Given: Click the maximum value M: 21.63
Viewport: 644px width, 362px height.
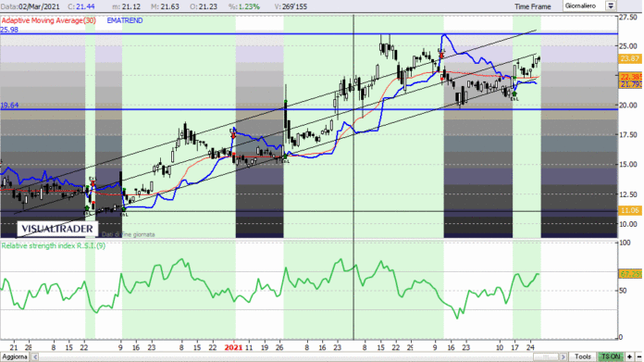Looking at the screenshot, I should point(165,6).
